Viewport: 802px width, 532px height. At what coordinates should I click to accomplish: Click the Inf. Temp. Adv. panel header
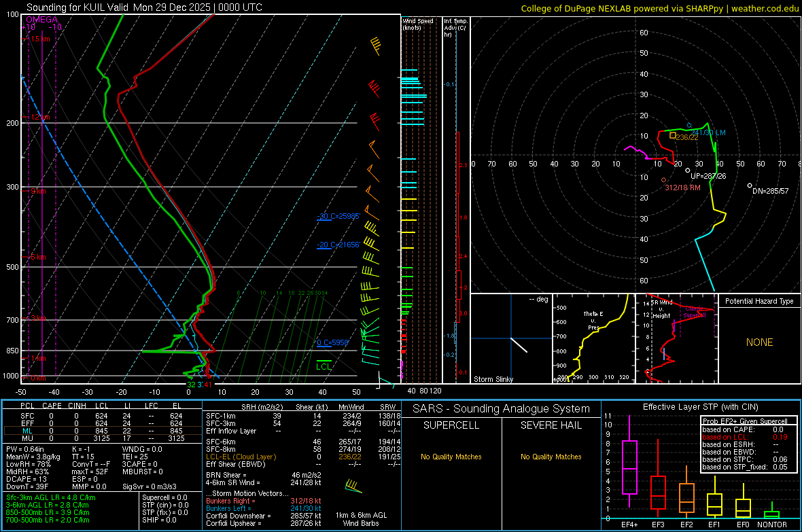(x=455, y=28)
